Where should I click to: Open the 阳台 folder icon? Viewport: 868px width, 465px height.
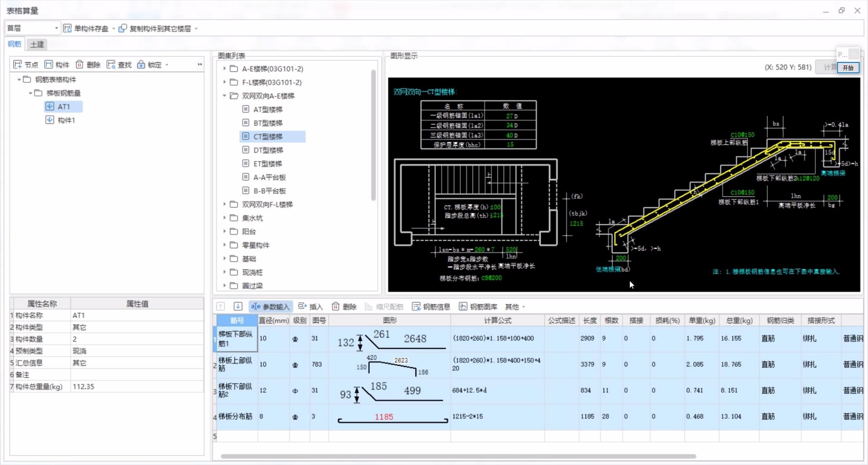[x=234, y=232]
